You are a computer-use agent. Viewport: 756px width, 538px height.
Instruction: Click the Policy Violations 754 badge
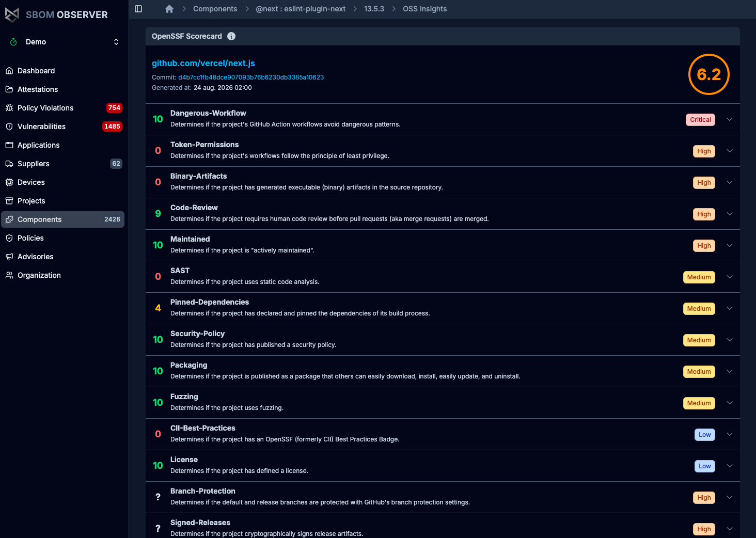(x=114, y=108)
